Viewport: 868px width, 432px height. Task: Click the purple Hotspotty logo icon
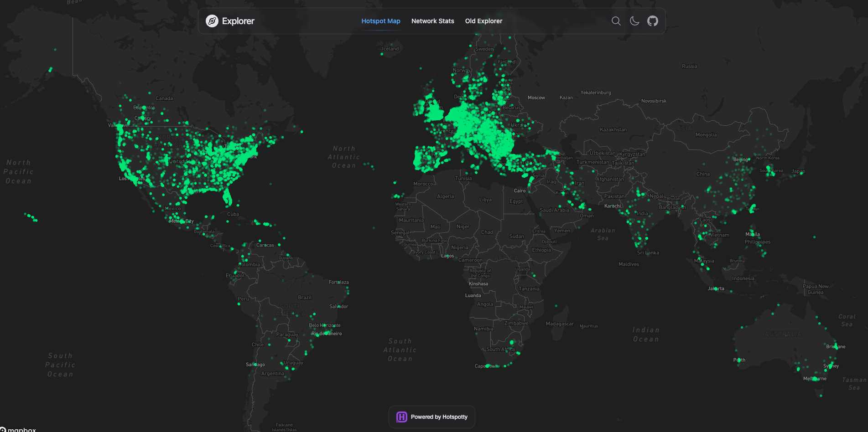coord(401,417)
